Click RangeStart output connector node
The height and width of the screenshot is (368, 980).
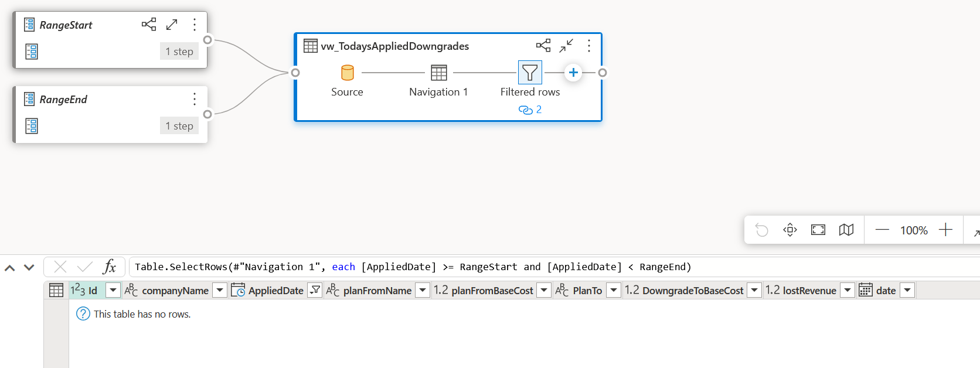[x=207, y=40]
